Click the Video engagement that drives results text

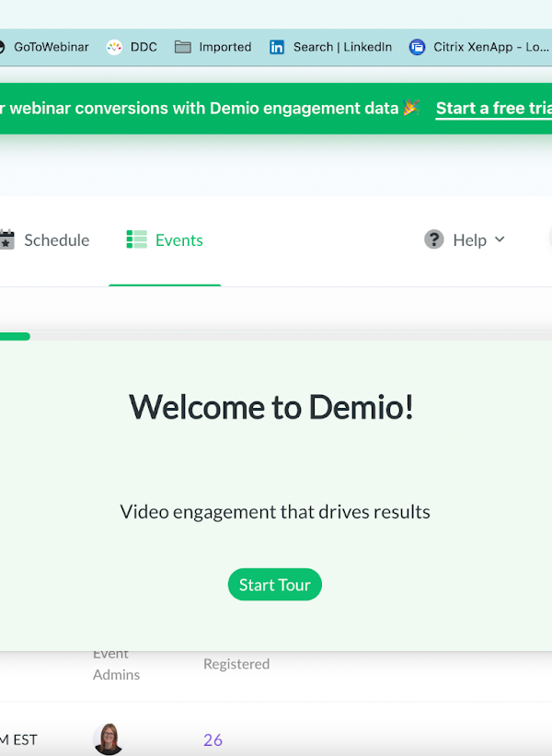[x=275, y=512]
